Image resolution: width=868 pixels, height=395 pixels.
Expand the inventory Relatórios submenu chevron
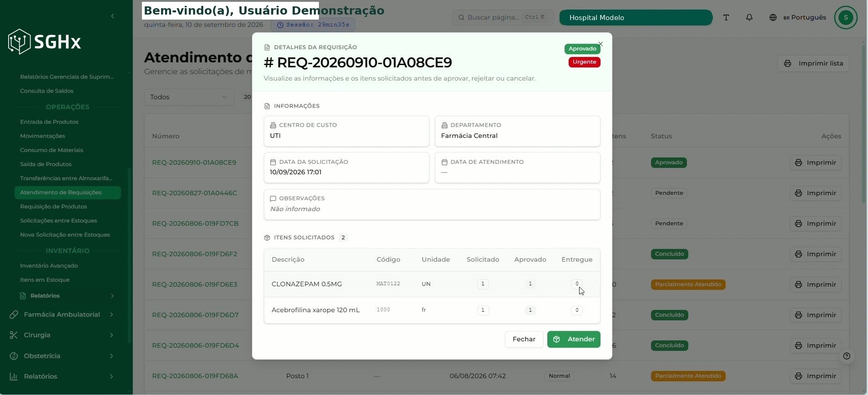(112, 296)
